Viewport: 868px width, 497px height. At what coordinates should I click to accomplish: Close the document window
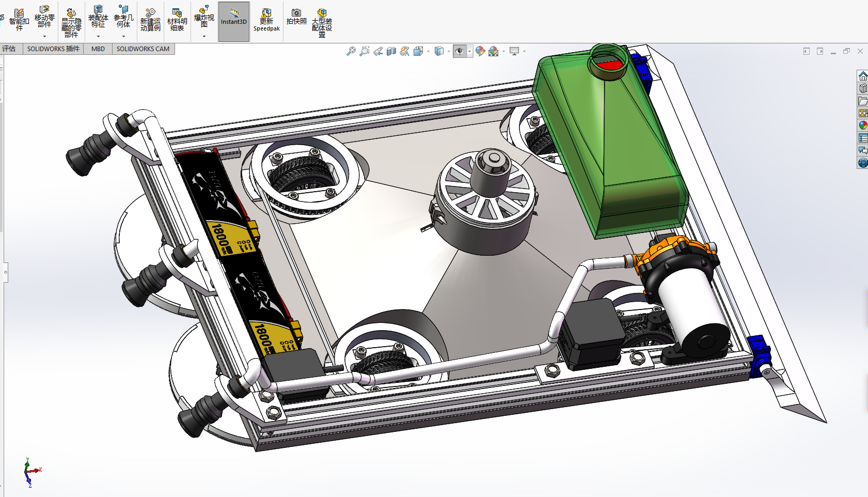click(x=860, y=51)
